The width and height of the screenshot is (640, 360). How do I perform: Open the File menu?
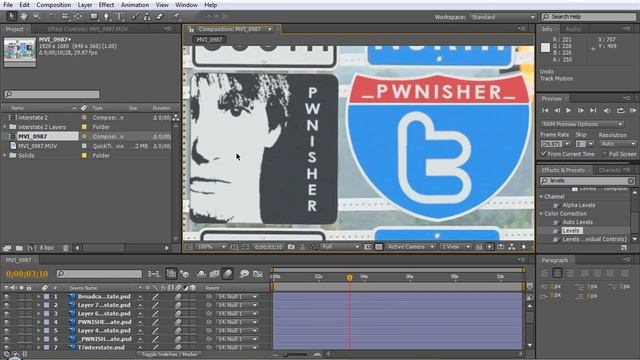pos(8,5)
